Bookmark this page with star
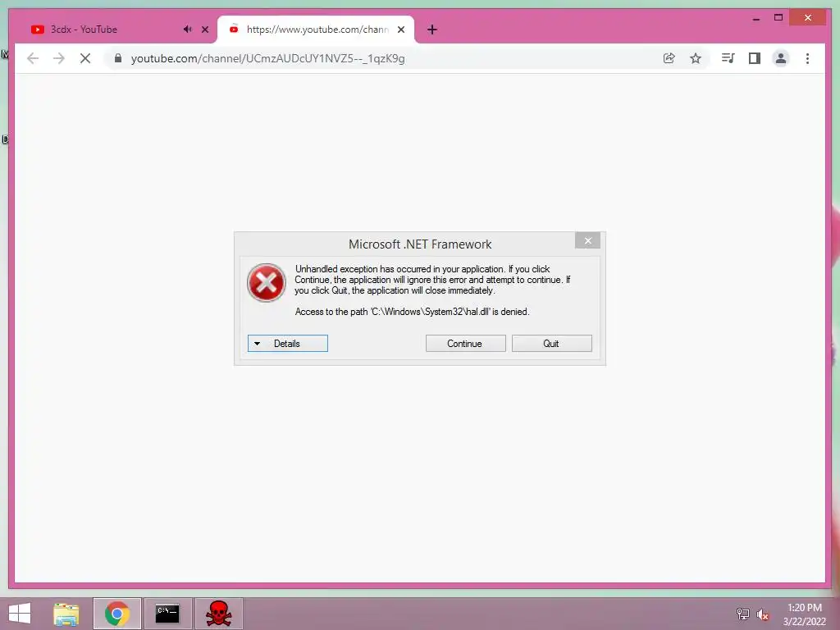This screenshot has height=630, width=840. click(x=696, y=58)
